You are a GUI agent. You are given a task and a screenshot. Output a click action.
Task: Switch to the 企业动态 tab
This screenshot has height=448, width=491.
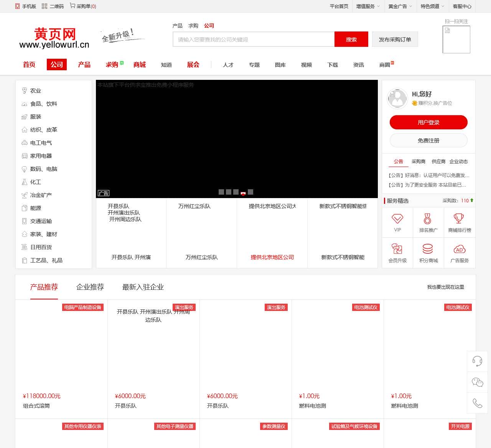click(459, 162)
